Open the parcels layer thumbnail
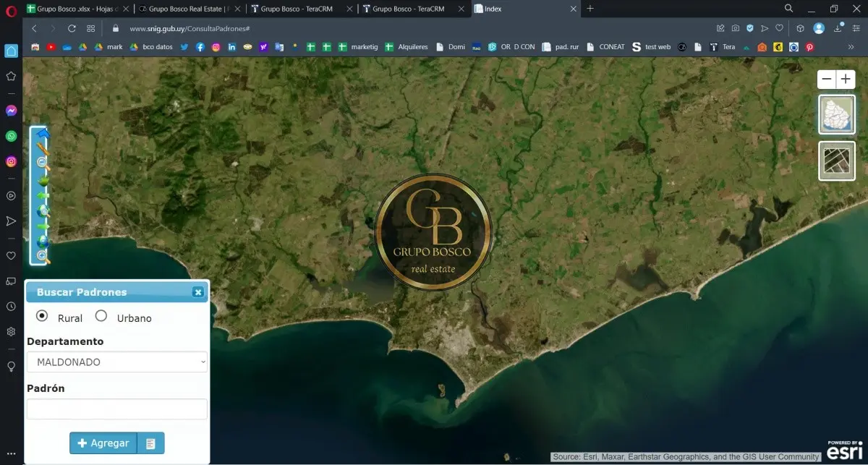868x465 pixels. [x=837, y=161]
